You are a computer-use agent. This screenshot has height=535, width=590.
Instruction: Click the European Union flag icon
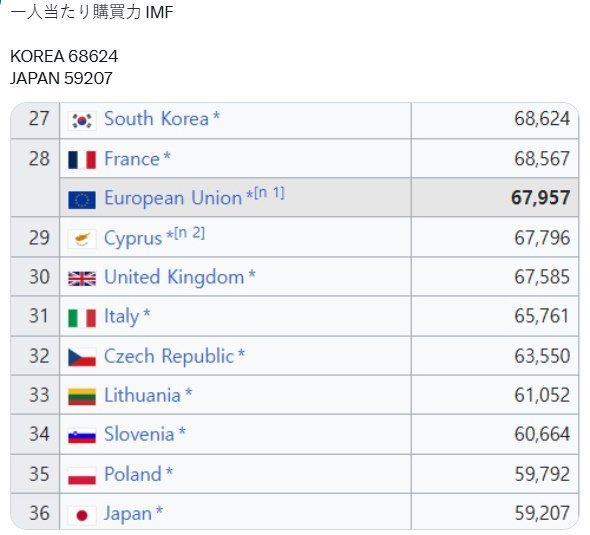(x=82, y=200)
